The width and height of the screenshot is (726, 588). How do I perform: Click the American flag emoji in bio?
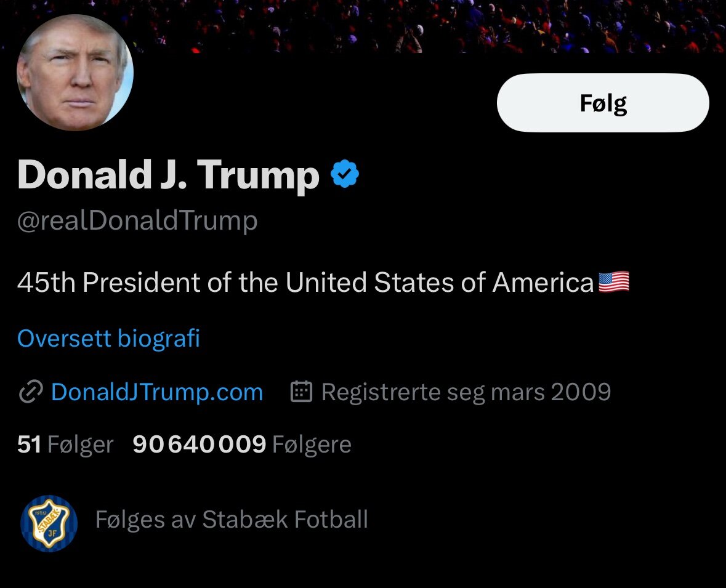point(614,282)
